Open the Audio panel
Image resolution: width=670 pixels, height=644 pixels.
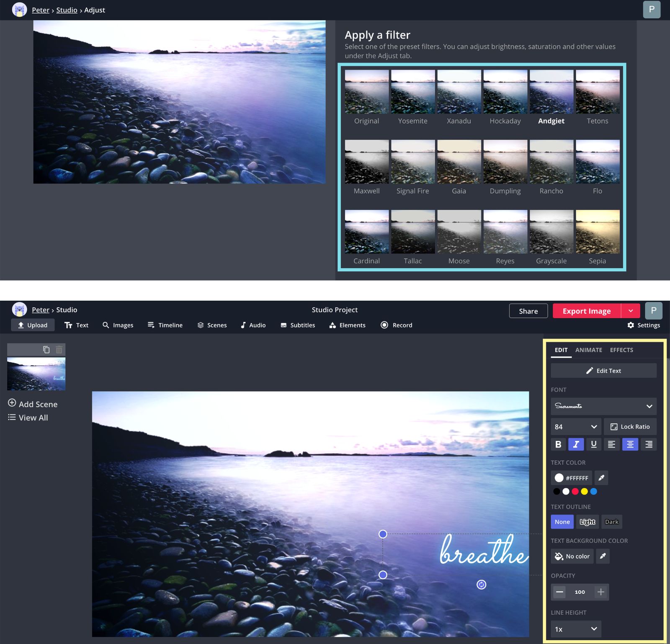tap(253, 325)
